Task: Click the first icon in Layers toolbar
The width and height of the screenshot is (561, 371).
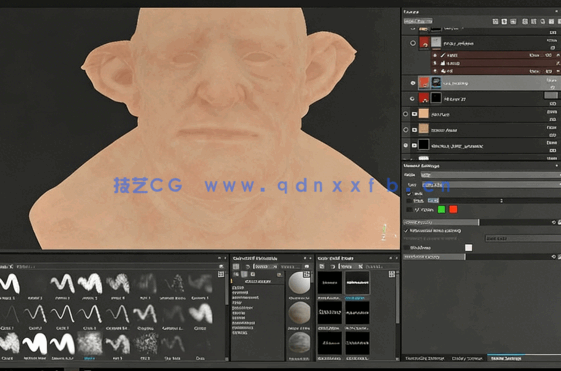Action: click(x=495, y=21)
